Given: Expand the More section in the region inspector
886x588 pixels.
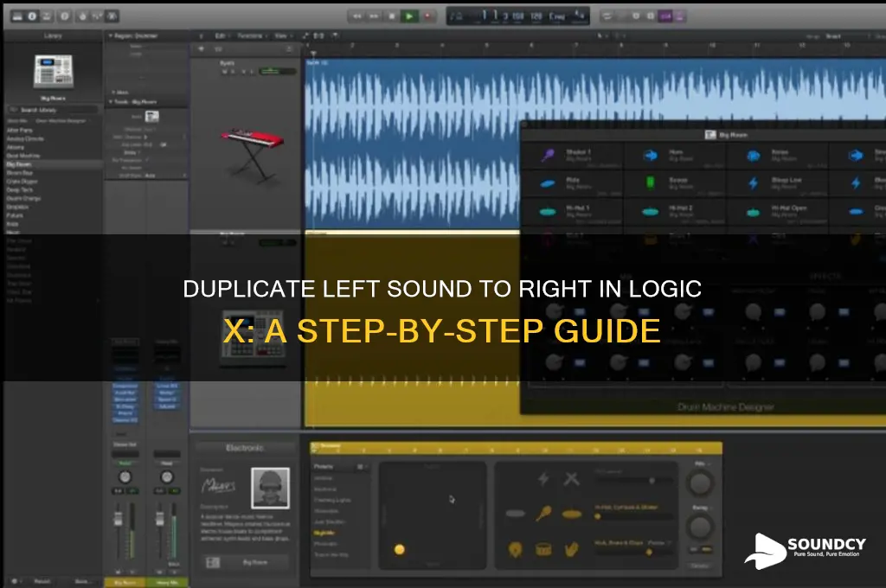Looking at the screenshot, I should click(113, 92).
